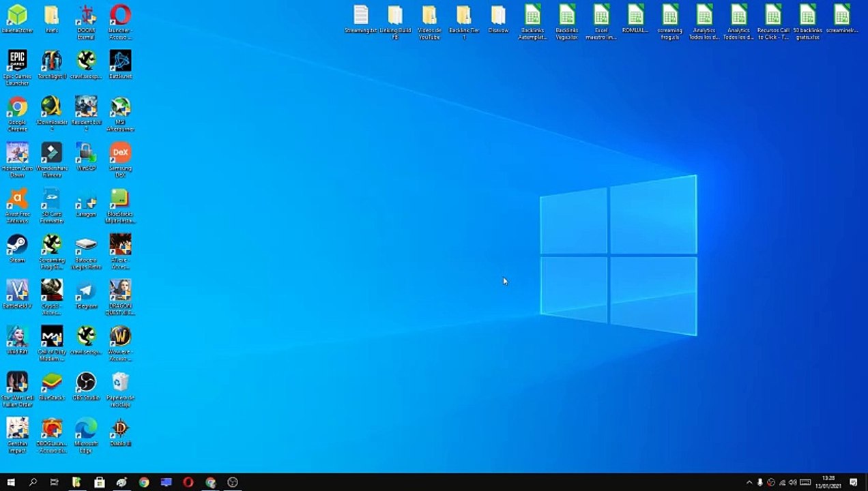Select the Dragon Quest XI shortcut

[x=120, y=297]
